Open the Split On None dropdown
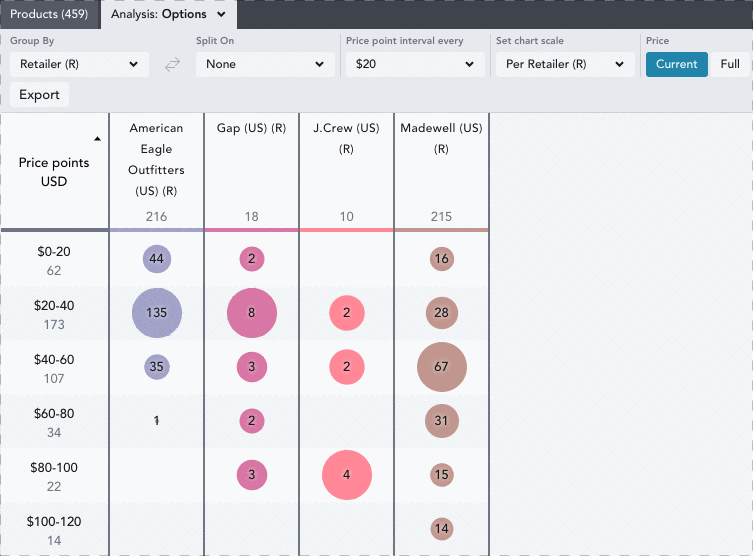Viewport: 753px width, 556px height. [x=265, y=64]
